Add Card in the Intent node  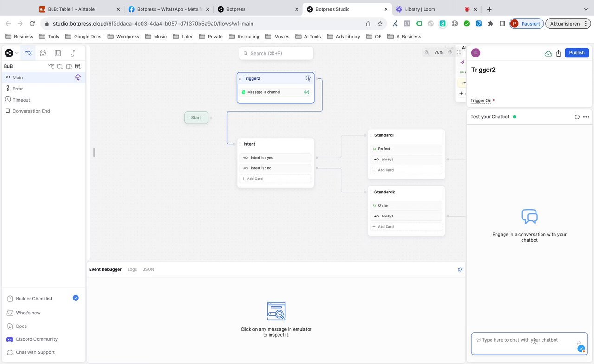[x=275, y=179]
